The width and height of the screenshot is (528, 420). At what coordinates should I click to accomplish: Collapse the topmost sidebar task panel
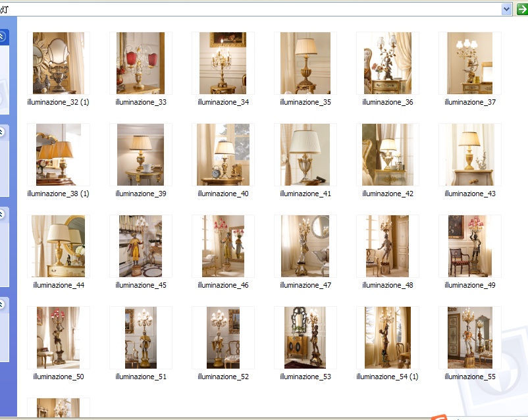coord(2,37)
